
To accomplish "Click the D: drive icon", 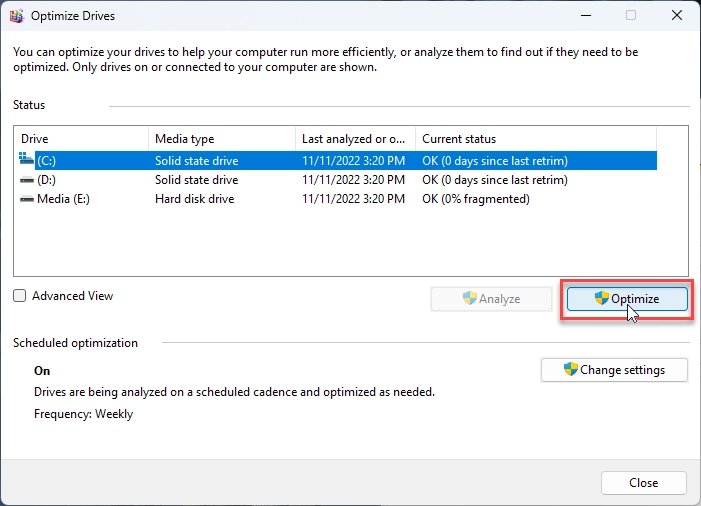I will point(27,180).
